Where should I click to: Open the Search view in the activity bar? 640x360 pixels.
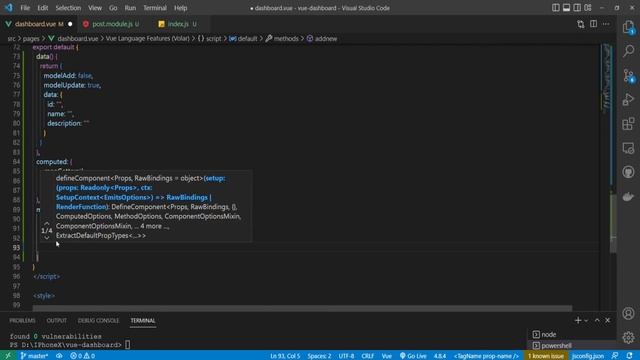(x=629, y=51)
